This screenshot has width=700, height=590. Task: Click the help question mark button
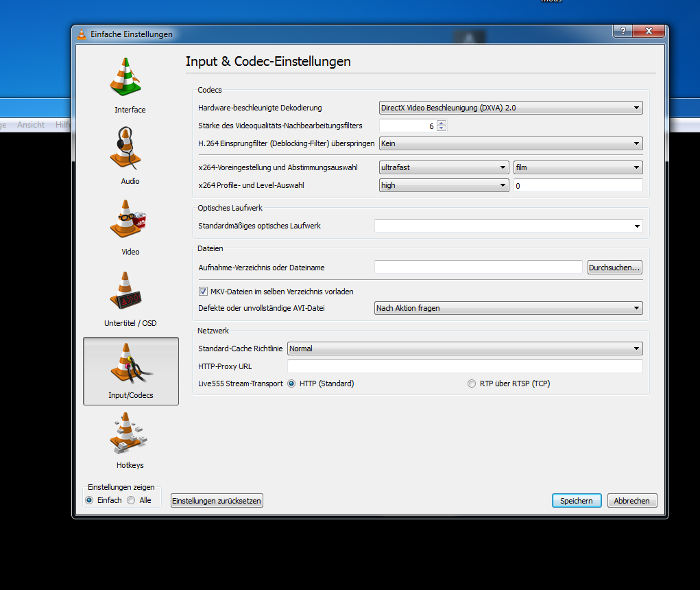pyautogui.click(x=623, y=31)
